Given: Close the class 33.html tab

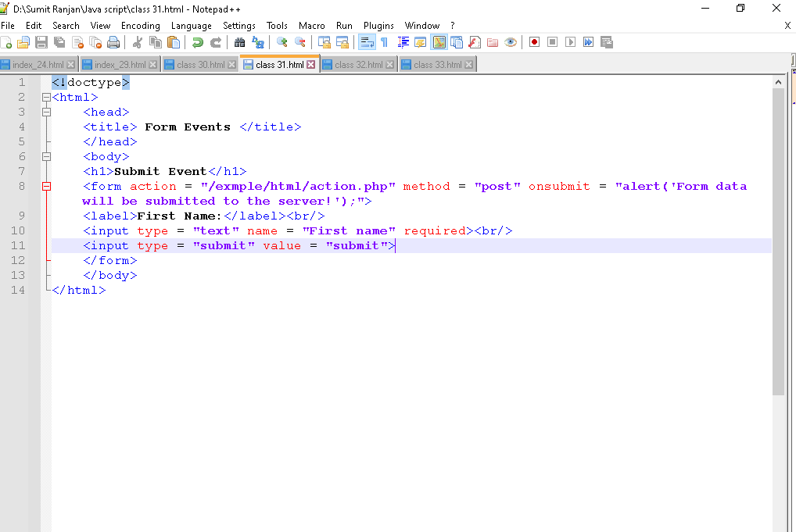Looking at the screenshot, I should [468, 65].
